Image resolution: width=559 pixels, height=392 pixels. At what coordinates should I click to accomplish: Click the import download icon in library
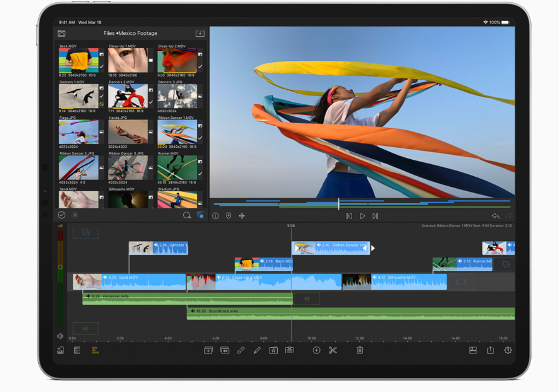(x=200, y=33)
